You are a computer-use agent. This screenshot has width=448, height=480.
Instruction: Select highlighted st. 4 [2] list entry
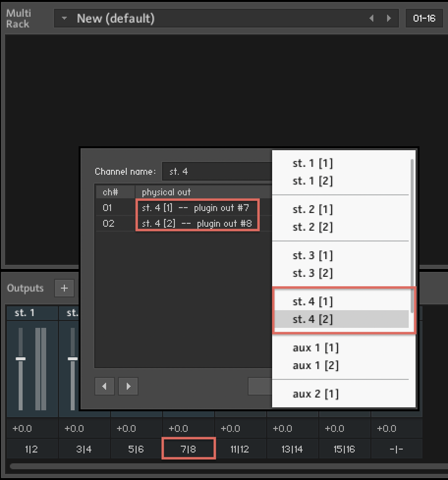tap(312, 320)
